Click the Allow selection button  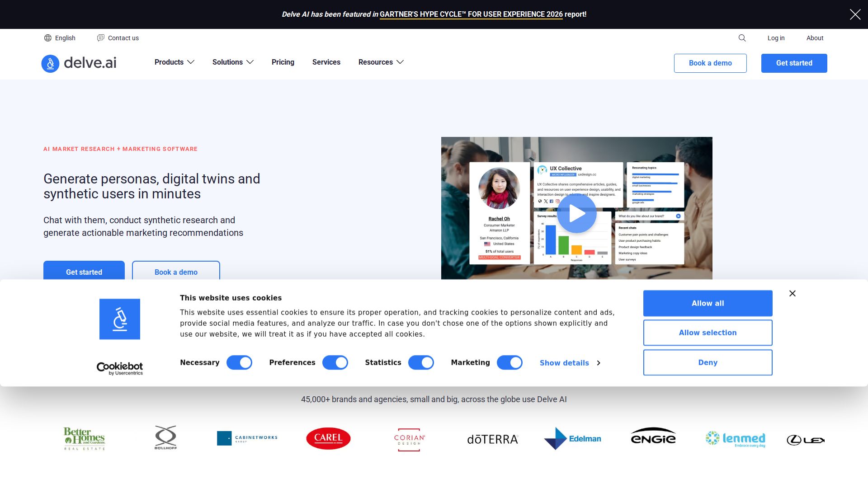click(708, 333)
